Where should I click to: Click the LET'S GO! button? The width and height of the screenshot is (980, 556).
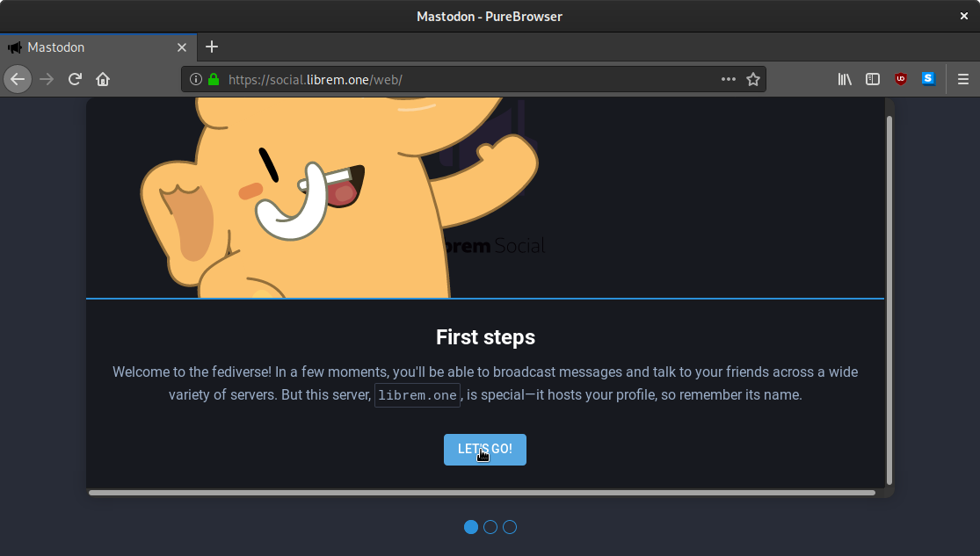pos(485,450)
